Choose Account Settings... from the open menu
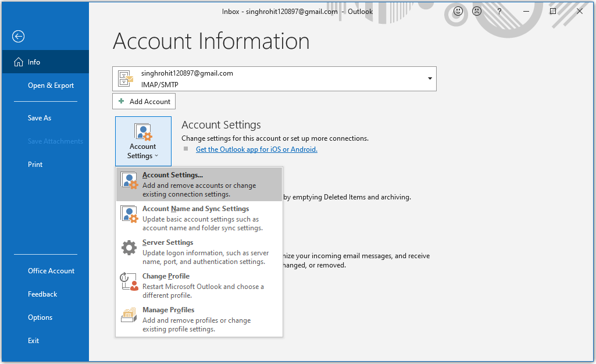The width and height of the screenshot is (596, 364). [x=173, y=174]
